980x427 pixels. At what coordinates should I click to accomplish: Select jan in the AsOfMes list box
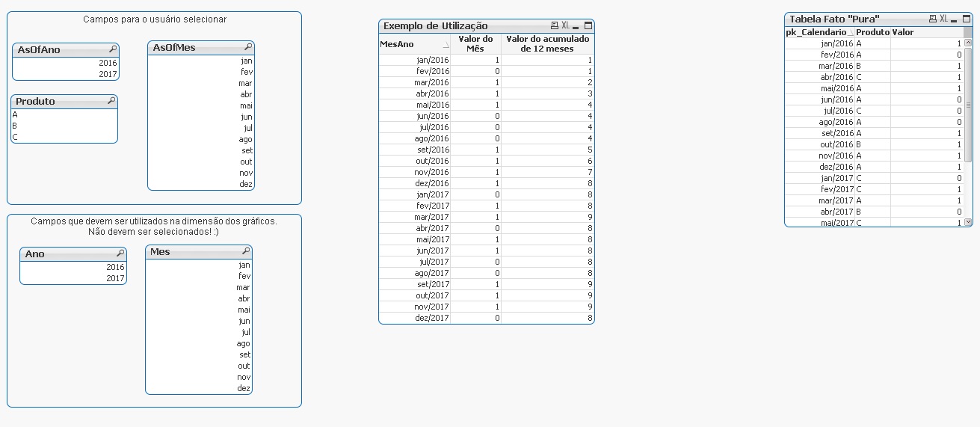coord(201,61)
